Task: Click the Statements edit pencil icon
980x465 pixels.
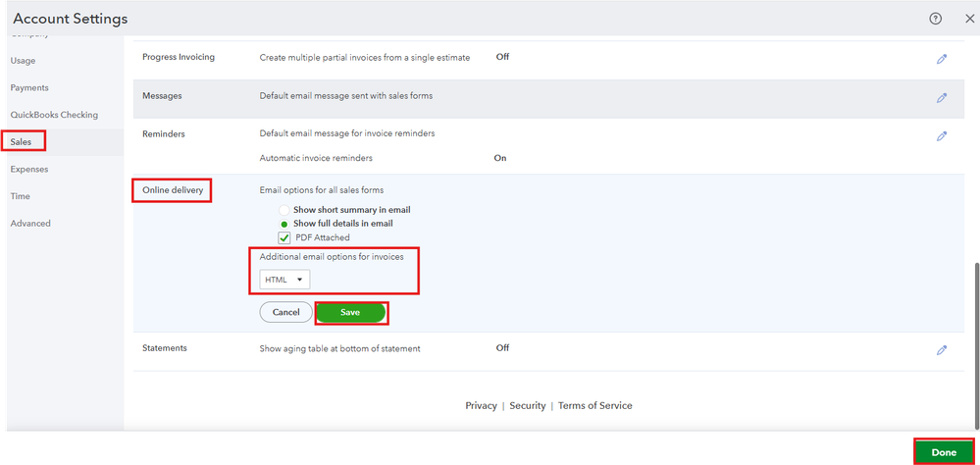Action: coord(942,349)
